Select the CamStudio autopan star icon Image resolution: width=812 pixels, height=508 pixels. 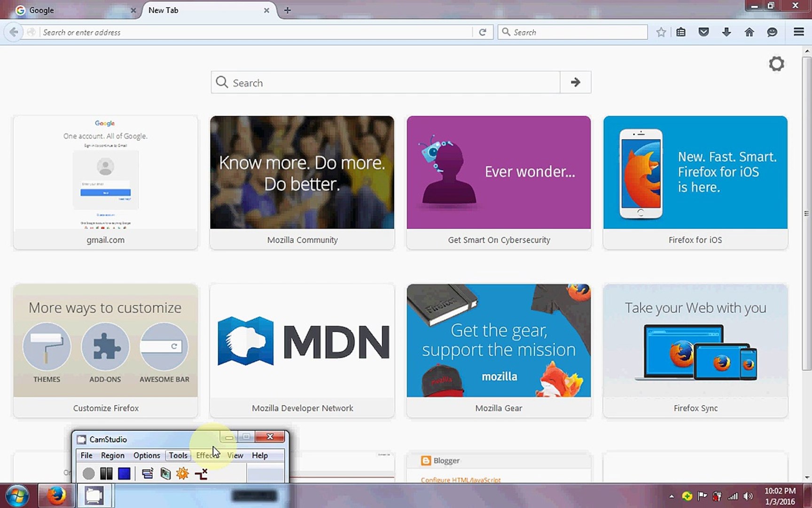[182, 473]
